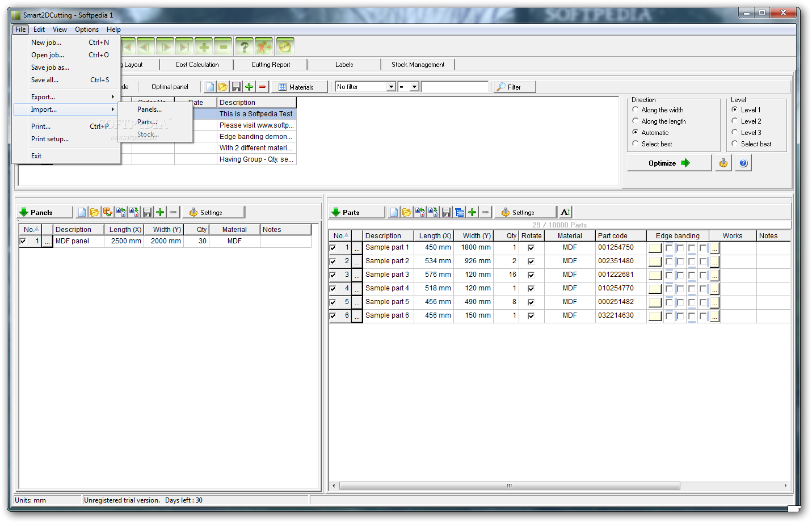Click the grouping tree icon in Parts toolbar
The height and width of the screenshot is (523, 812).
coord(459,212)
